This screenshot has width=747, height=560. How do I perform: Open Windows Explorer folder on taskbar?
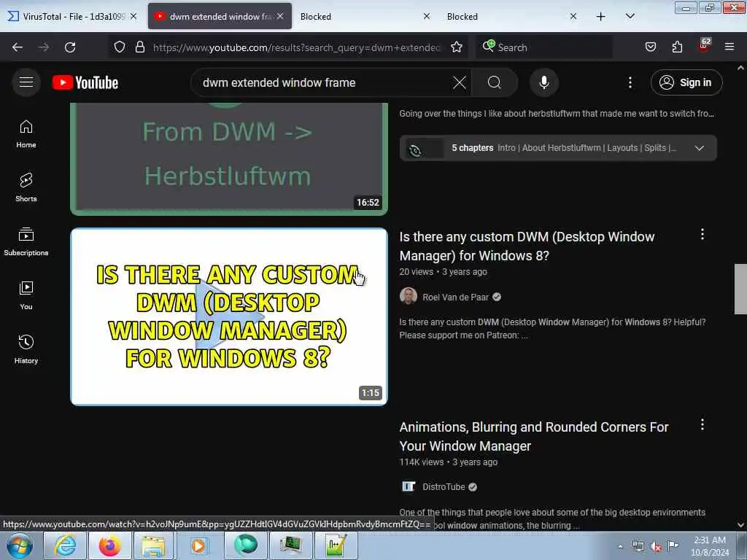(154, 546)
